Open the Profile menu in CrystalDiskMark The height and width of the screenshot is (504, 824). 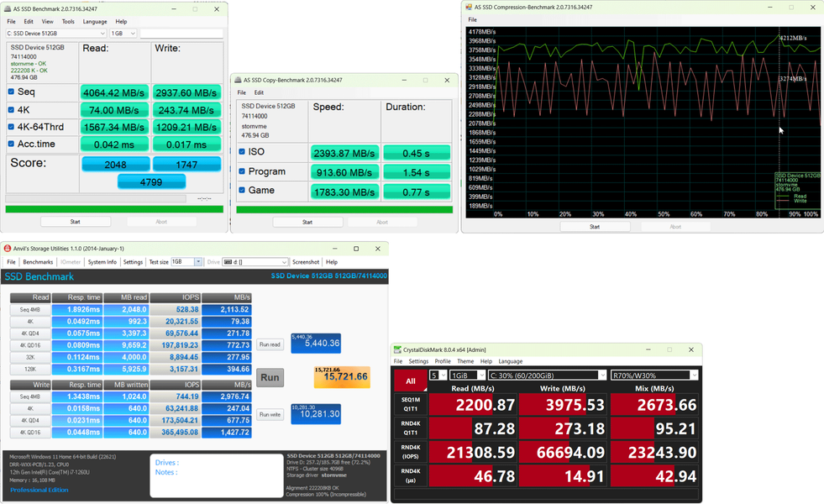[x=443, y=361]
